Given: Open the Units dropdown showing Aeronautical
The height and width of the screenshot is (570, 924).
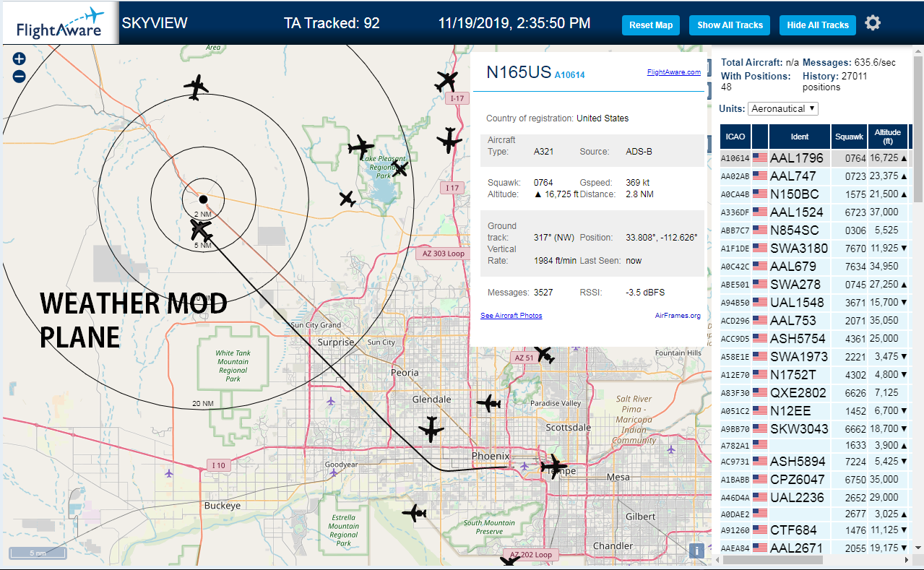Looking at the screenshot, I should [783, 108].
